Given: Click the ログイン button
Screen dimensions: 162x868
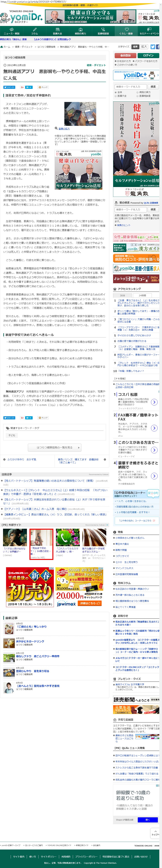Looking at the screenshot, I should tap(148, 55).
